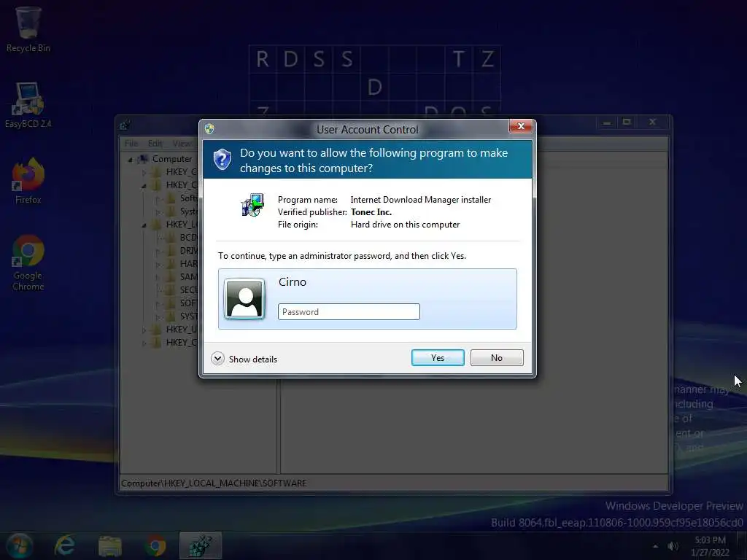Click No to deny the program
This screenshot has height=560, width=747.
(x=497, y=357)
